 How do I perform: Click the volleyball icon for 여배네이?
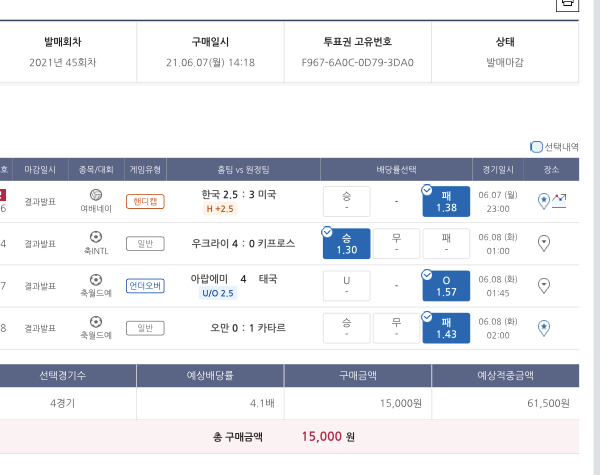96,194
